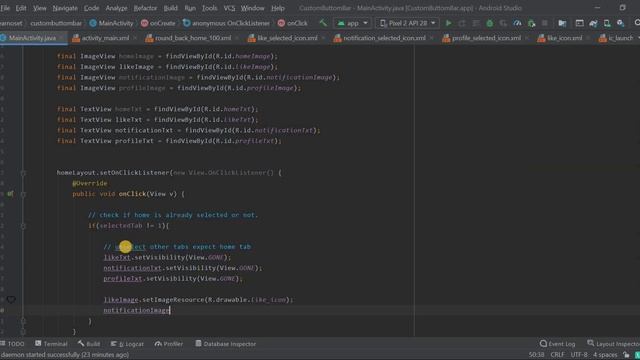Open the Terminal tool window
This screenshot has height=360, width=640.
point(51,344)
